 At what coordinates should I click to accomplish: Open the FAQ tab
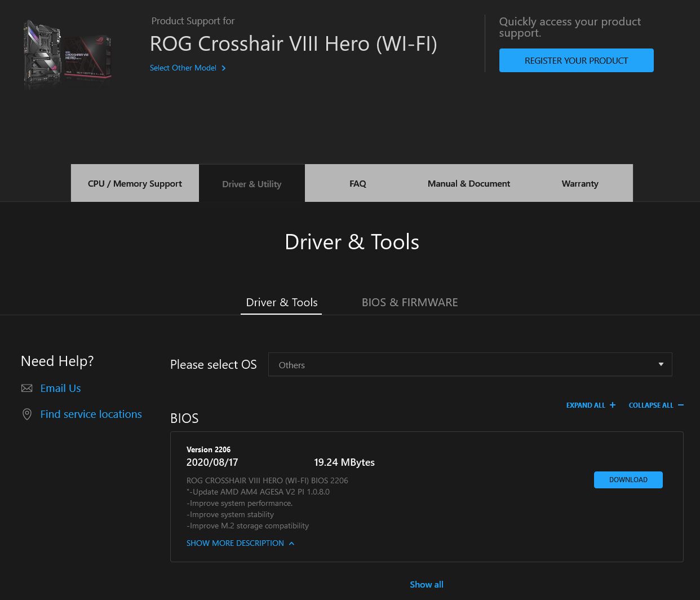coord(357,183)
